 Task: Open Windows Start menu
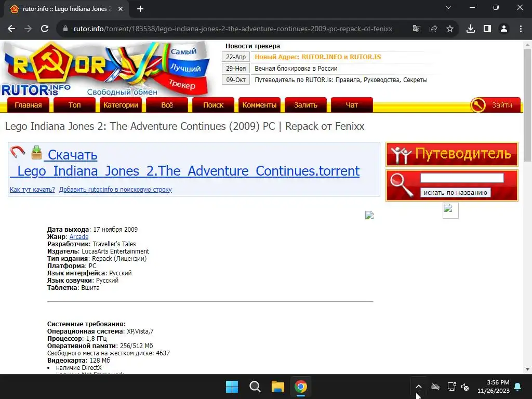click(232, 387)
